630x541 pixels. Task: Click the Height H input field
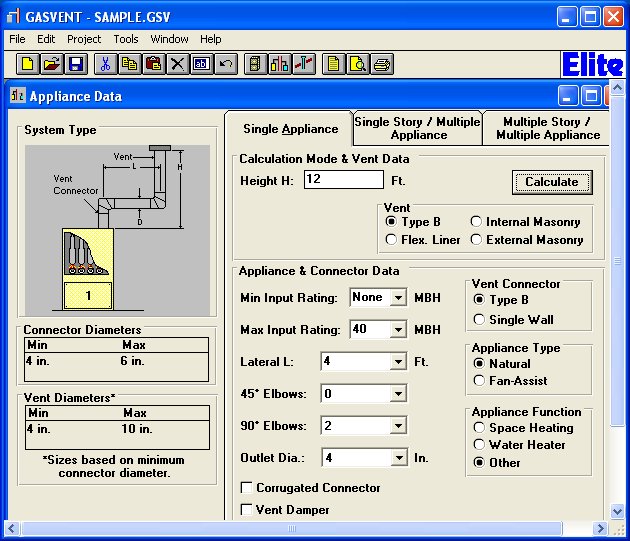343,180
